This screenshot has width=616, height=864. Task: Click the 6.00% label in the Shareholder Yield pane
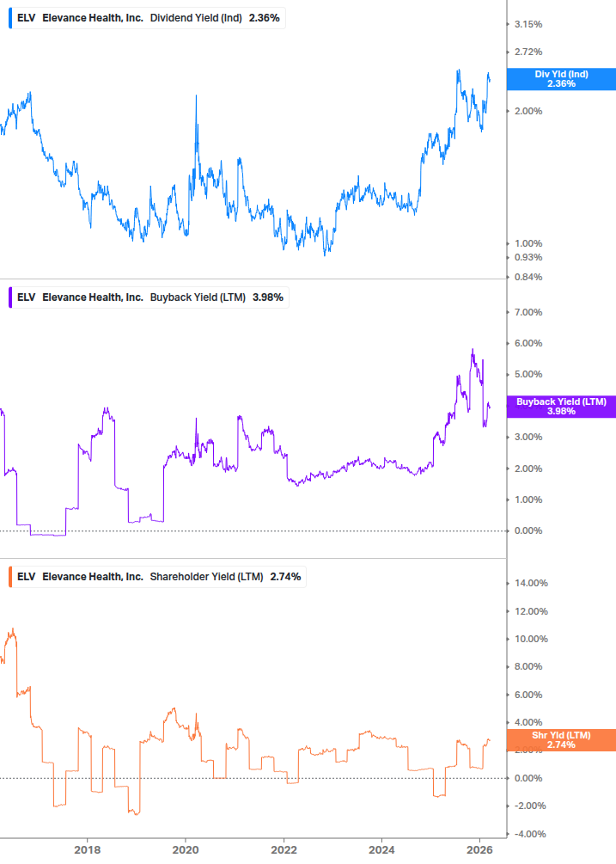coord(528,695)
